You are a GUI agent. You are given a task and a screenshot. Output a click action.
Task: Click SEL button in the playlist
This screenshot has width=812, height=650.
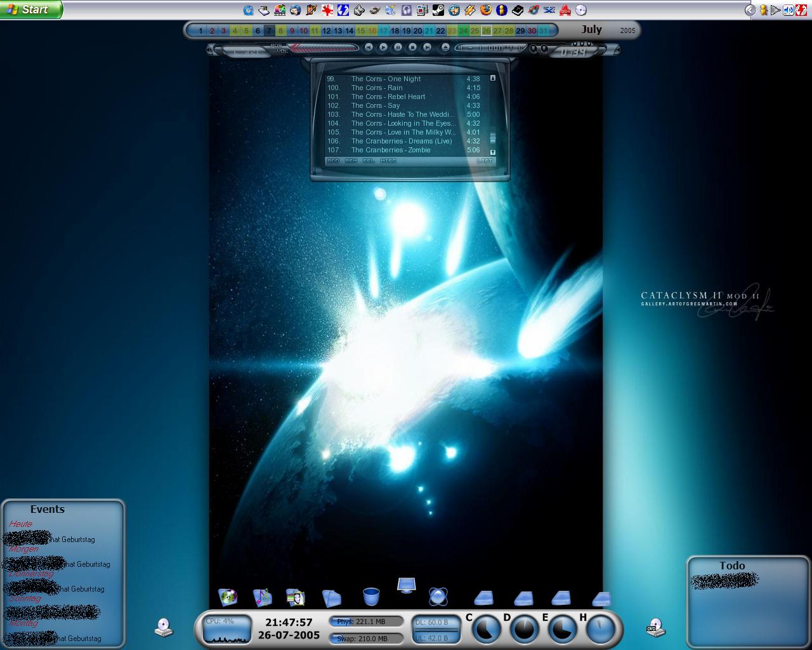coord(369,161)
